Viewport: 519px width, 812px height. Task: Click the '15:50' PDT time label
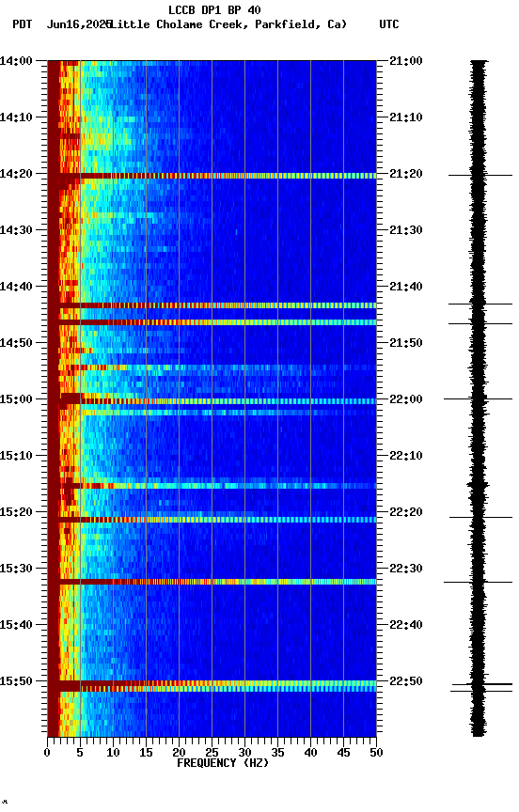pyautogui.click(x=16, y=681)
